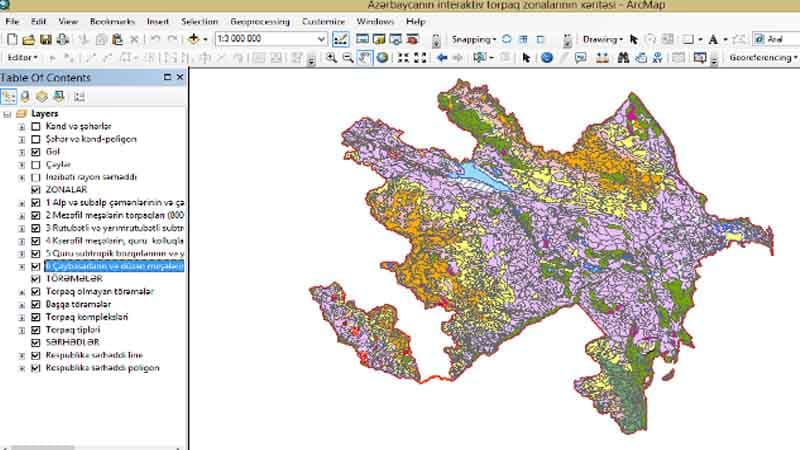The image size is (800, 450).
Task: Open the Editor toolbar graph icon
Action: [x=340, y=39]
